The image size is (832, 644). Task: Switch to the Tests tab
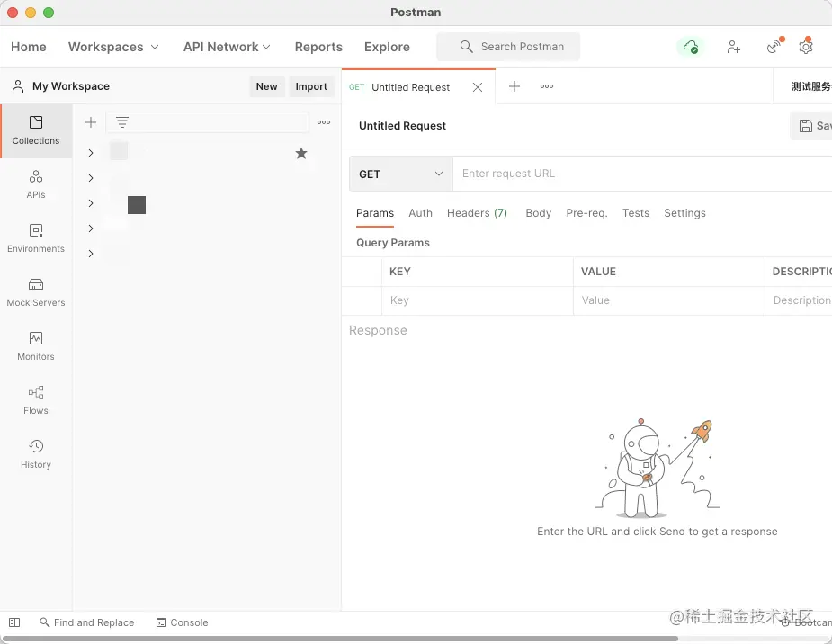[x=636, y=213]
